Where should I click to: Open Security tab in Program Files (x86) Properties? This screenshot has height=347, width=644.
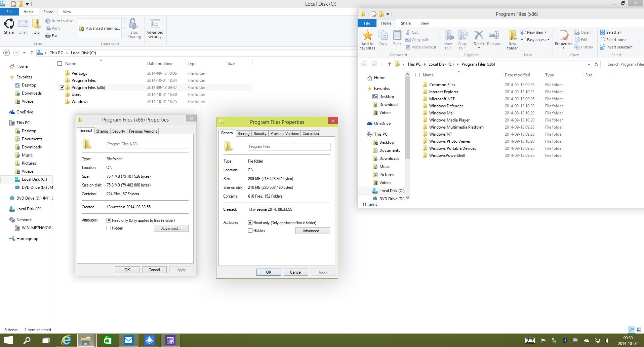pyautogui.click(x=118, y=131)
